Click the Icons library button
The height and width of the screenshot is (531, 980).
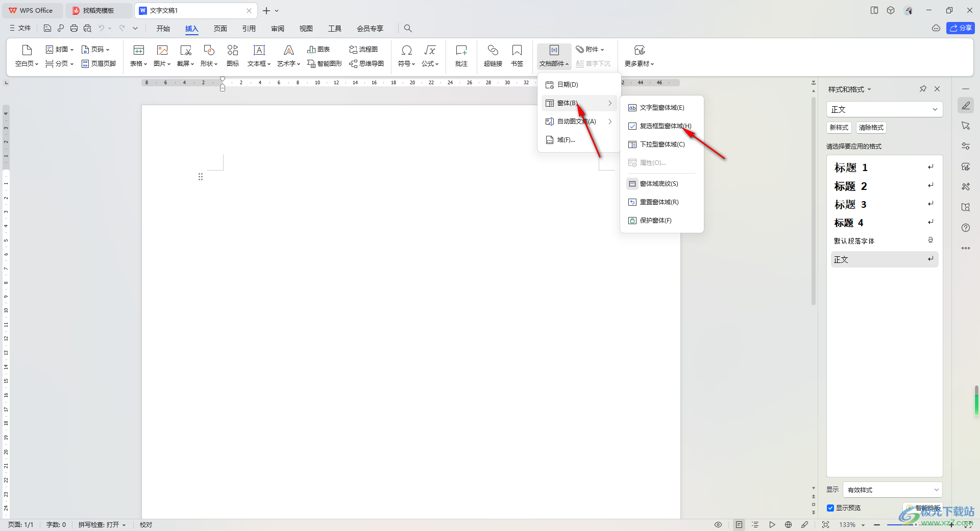[x=233, y=56]
